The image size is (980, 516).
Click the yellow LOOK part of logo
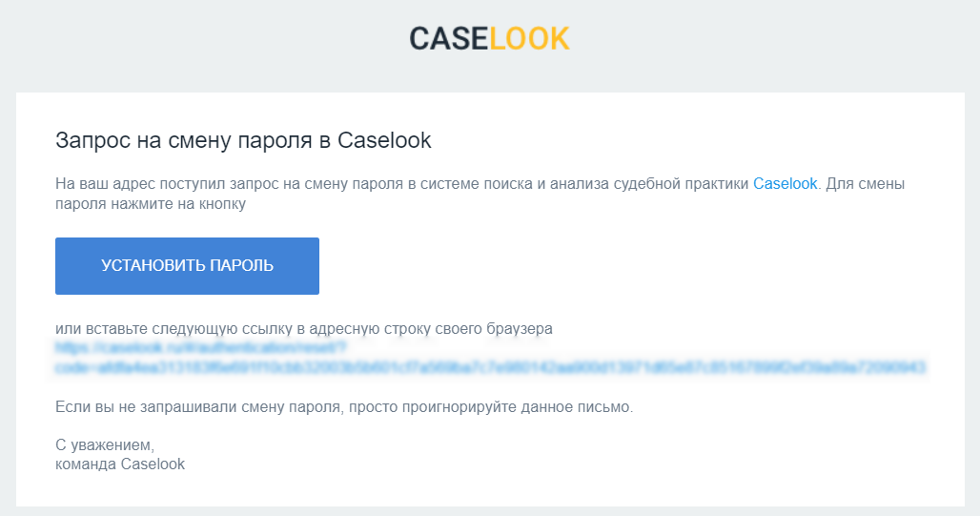pyautogui.click(x=529, y=39)
